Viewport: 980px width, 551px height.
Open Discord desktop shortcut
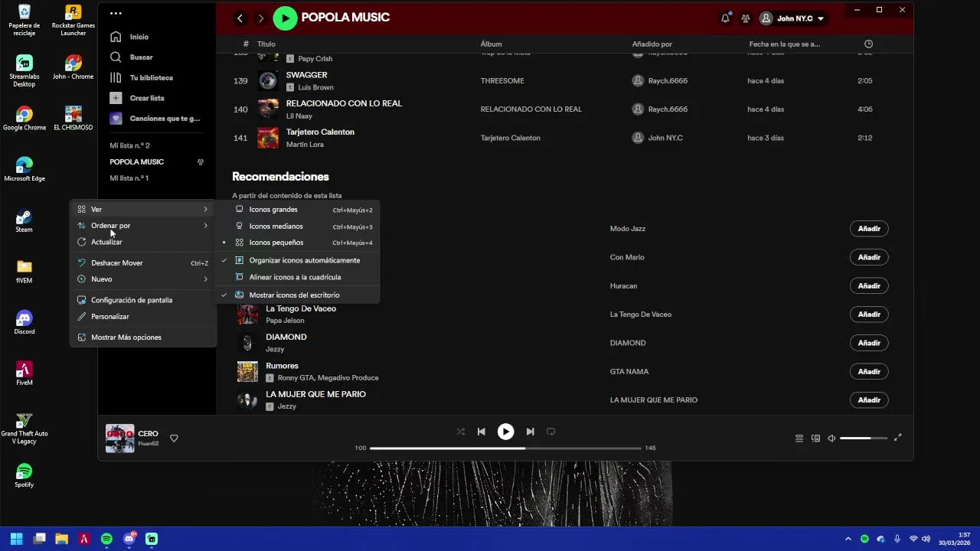tap(24, 322)
